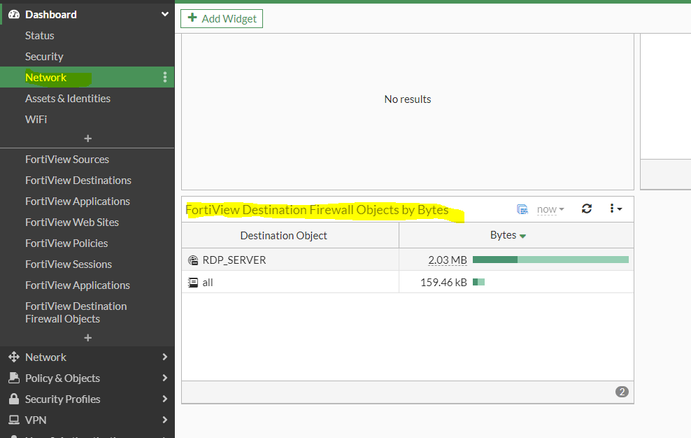Screen dimensions: 691x438
Task: Open FortiView Policies
Action: 66,243
